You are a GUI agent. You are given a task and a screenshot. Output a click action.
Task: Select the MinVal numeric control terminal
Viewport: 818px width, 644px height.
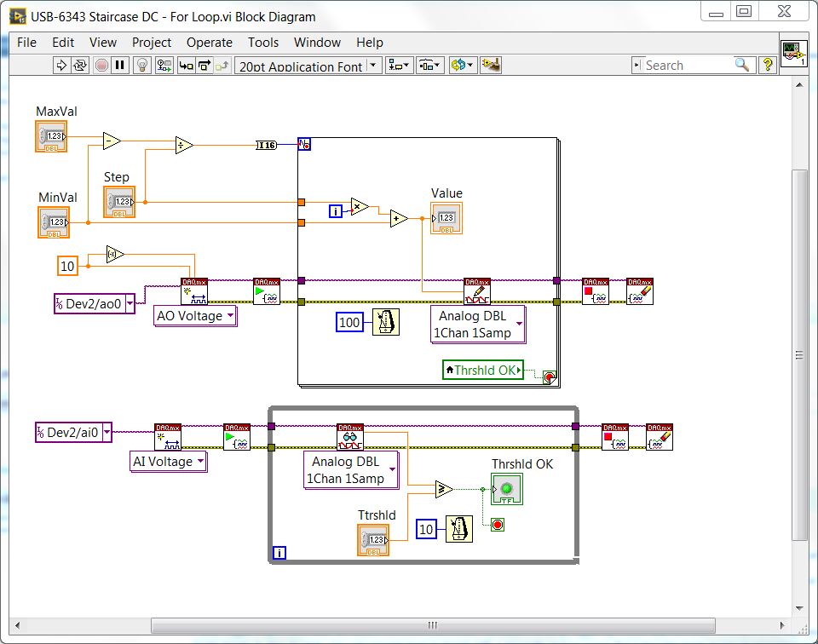54,222
